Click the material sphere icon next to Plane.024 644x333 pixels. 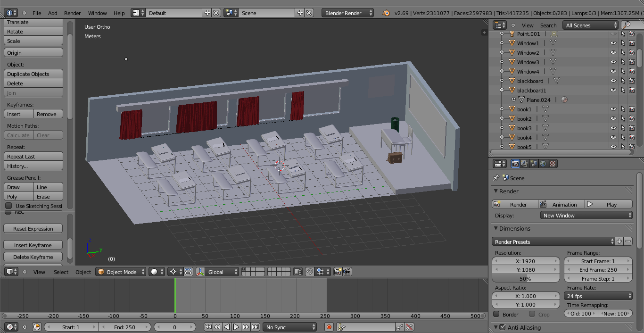(564, 100)
